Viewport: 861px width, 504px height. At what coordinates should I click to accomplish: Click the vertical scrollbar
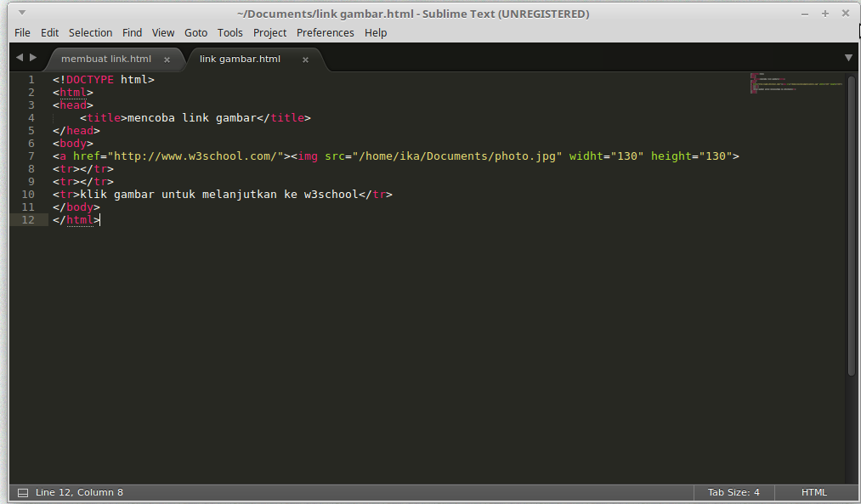pos(852,225)
